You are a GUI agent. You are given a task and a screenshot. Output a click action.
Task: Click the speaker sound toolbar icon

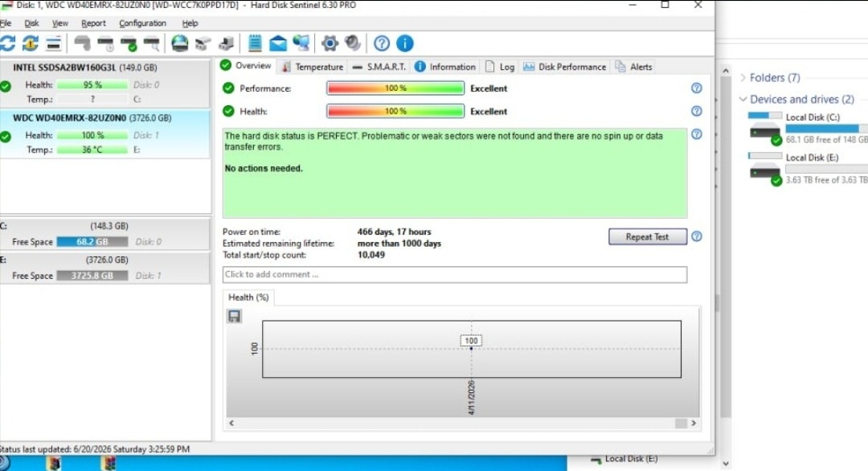(353, 43)
